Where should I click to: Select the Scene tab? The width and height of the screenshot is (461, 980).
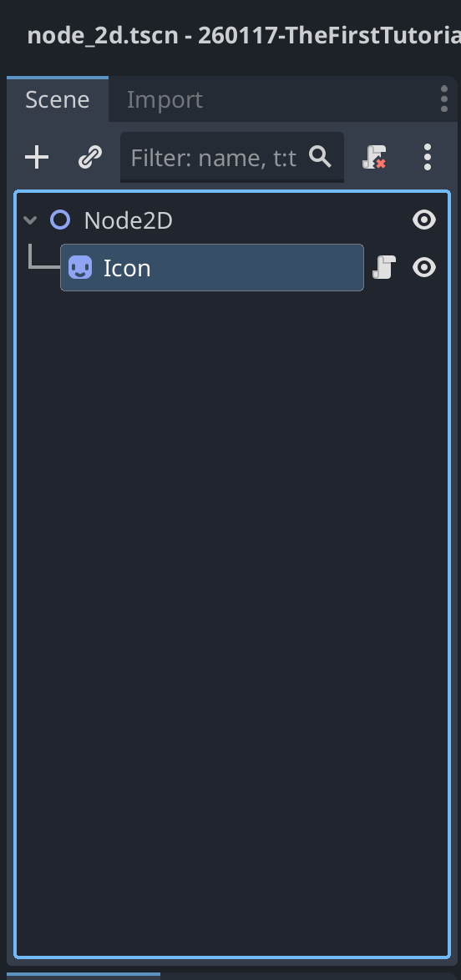(x=58, y=99)
